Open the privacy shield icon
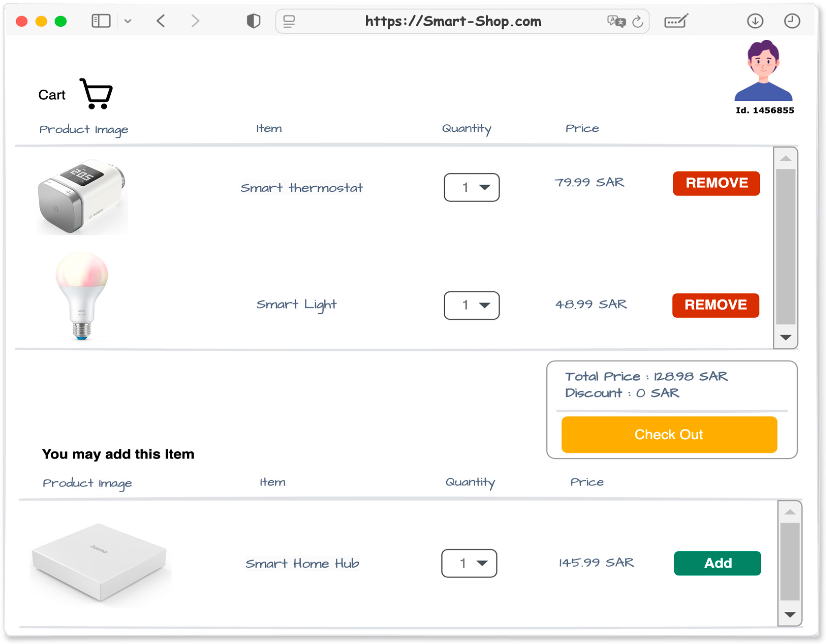826x644 pixels. pyautogui.click(x=253, y=21)
